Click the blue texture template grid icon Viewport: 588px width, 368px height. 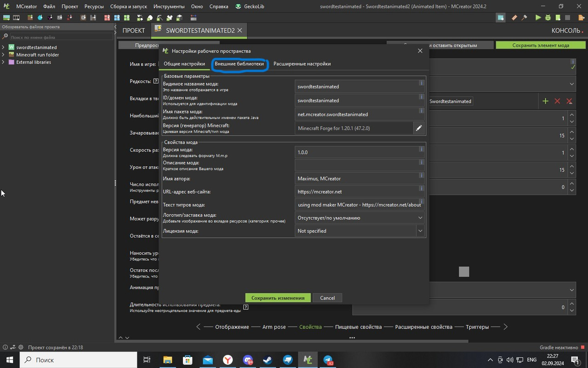tap(117, 18)
